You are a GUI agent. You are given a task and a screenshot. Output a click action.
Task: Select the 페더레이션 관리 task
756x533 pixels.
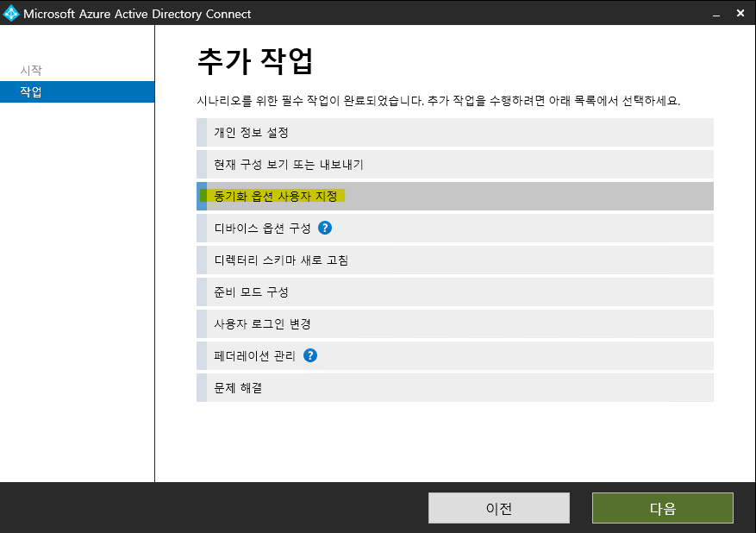[x=454, y=356]
